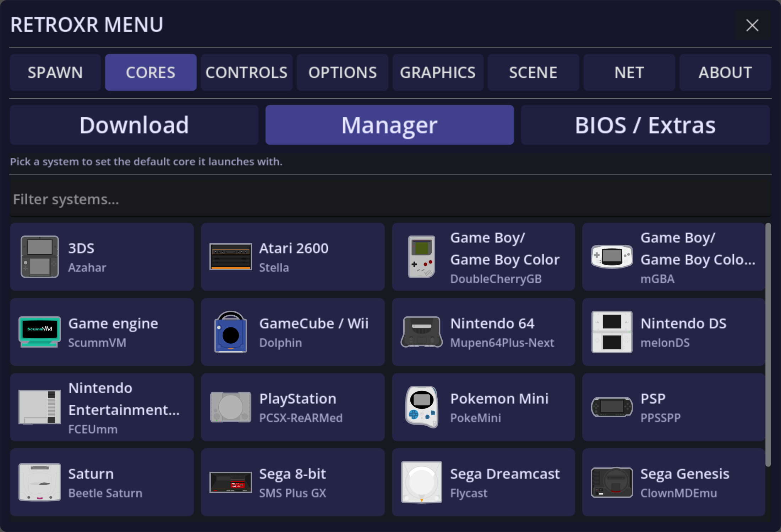Viewport: 781px width, 532px height.
Task: Open the CONTROLS tab
Action: pos(247,72)
